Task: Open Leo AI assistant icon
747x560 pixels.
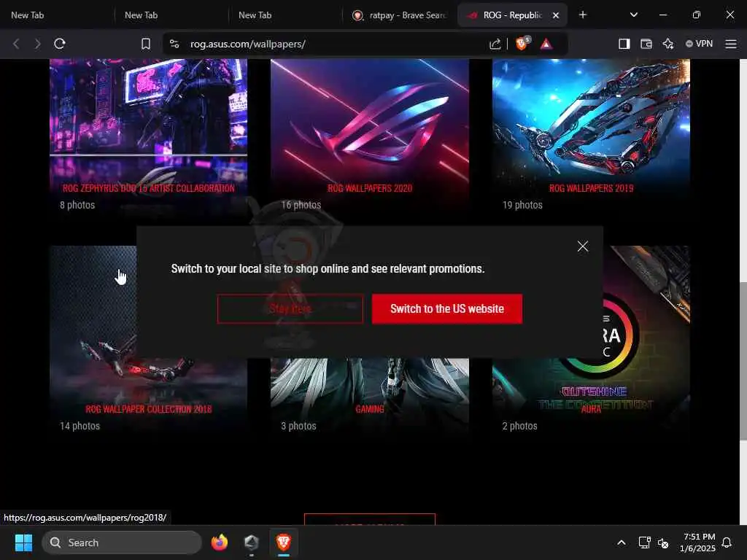Action: click(668, 44)
